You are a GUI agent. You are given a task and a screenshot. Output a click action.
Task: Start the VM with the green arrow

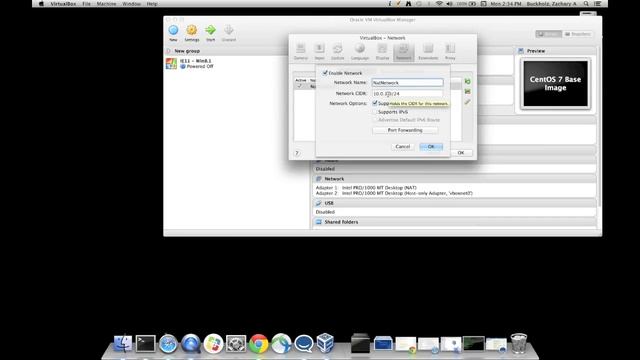pyautogui.click(x=210, y=33)
